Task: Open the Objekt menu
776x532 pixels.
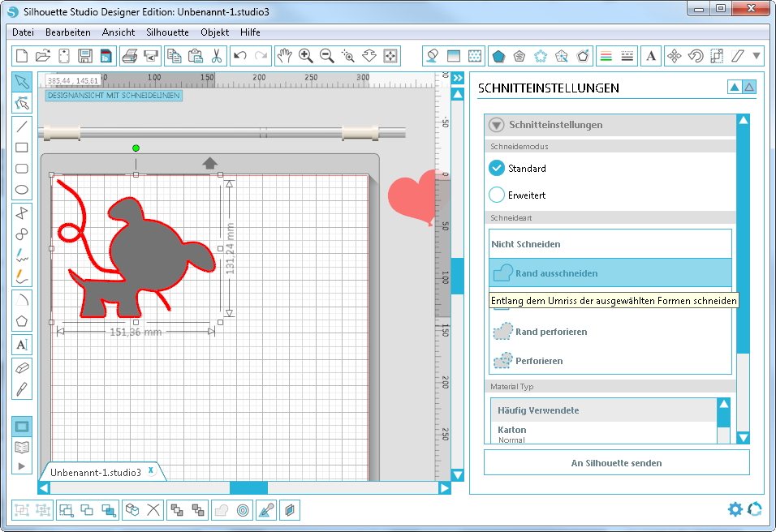Action: [214, 32]
